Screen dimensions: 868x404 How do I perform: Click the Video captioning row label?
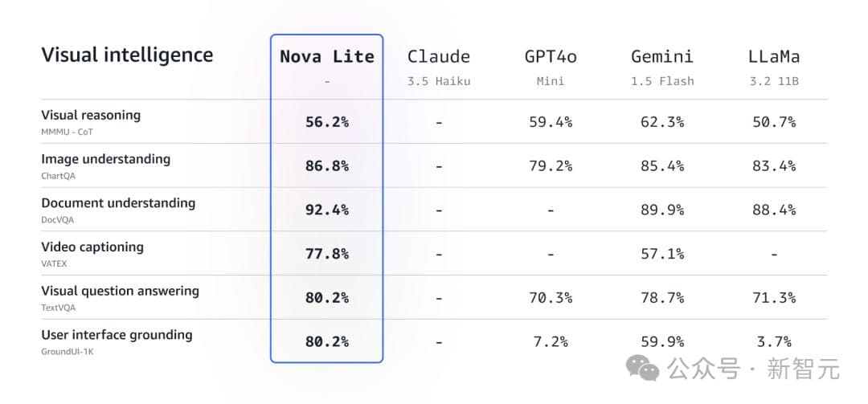pos(92,247)
